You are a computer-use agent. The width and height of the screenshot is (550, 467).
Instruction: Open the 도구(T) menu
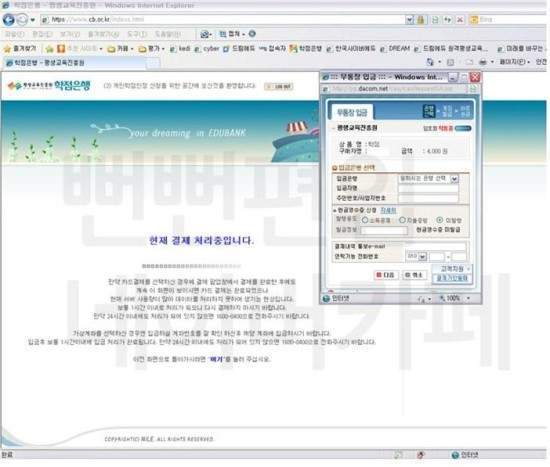pyautogui.click(x=137, y=34)
